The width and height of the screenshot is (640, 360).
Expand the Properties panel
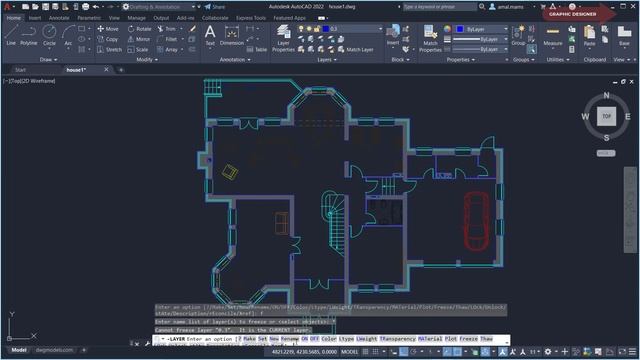pos(460,60)
